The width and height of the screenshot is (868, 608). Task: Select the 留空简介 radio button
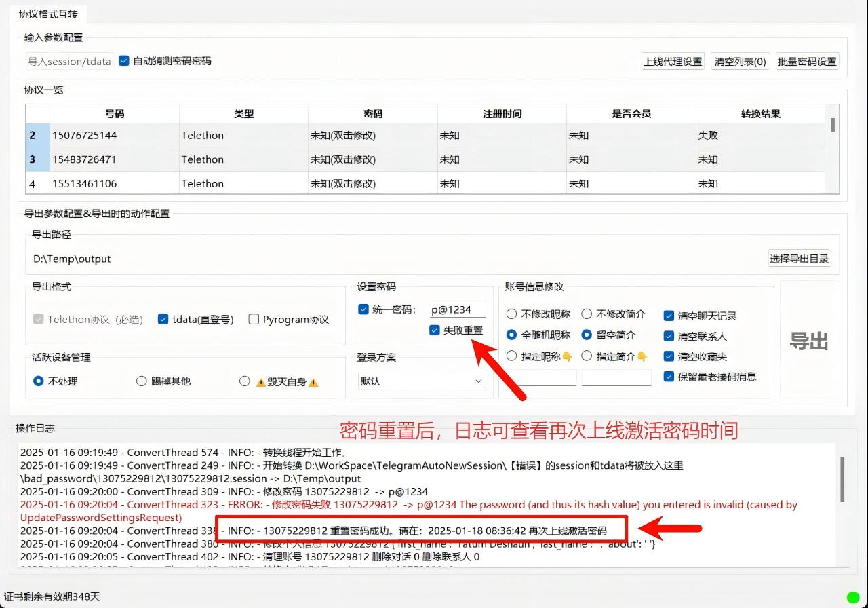587,335
